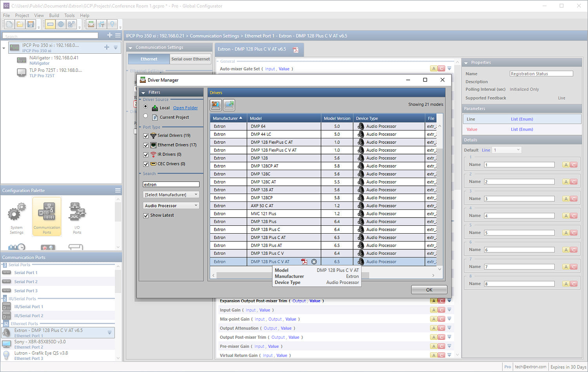Sort by Model Version column header
The image size is (588, 372).
tap(337, 118)
